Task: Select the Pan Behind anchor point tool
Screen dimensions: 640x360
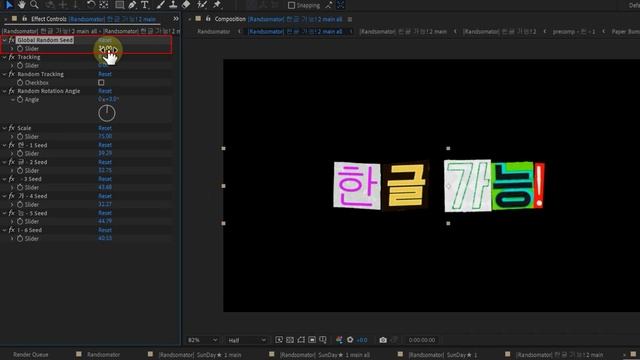Action: 104,5
